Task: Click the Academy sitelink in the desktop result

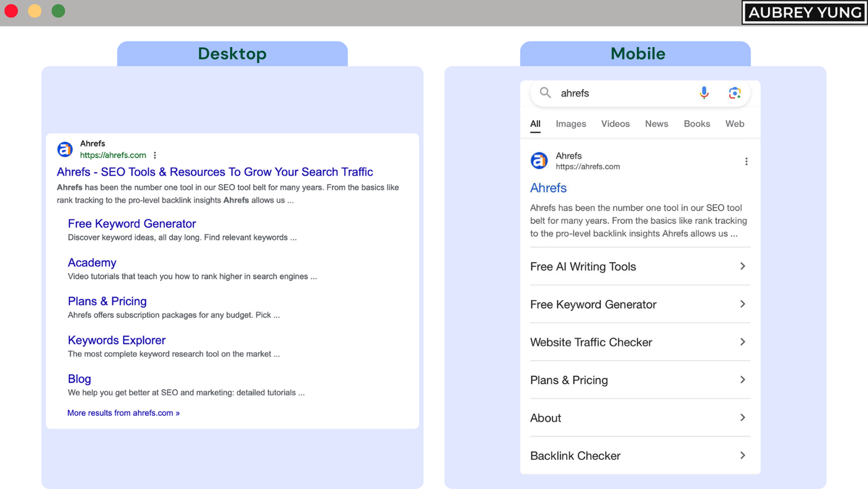Action: (92, 263)
